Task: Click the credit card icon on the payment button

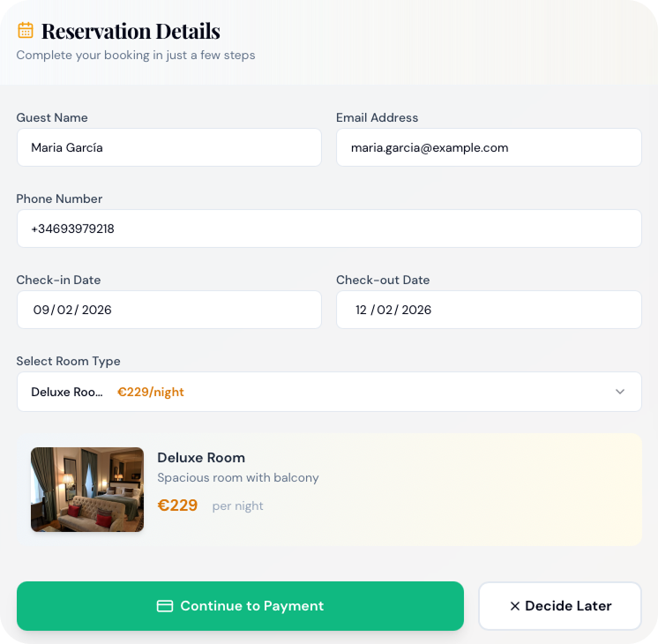Action: click(164, 606)
